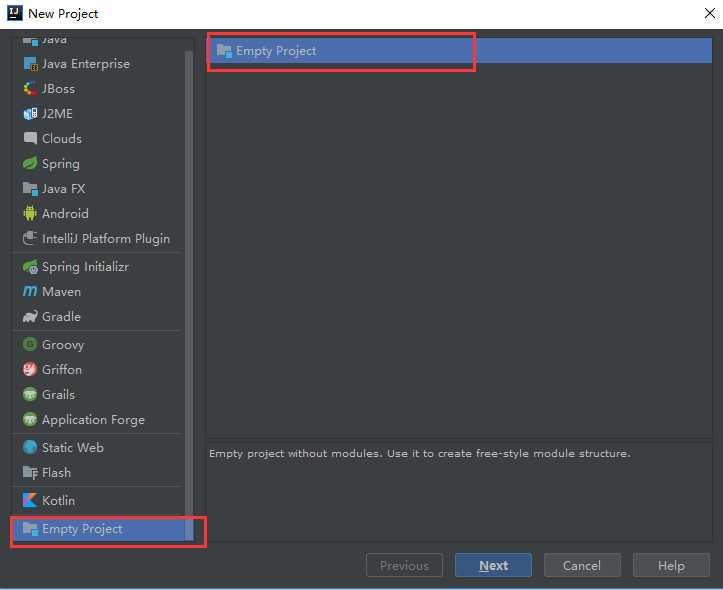
Task: Click the Java Enterprise icon
Action: tap(30, 64)
